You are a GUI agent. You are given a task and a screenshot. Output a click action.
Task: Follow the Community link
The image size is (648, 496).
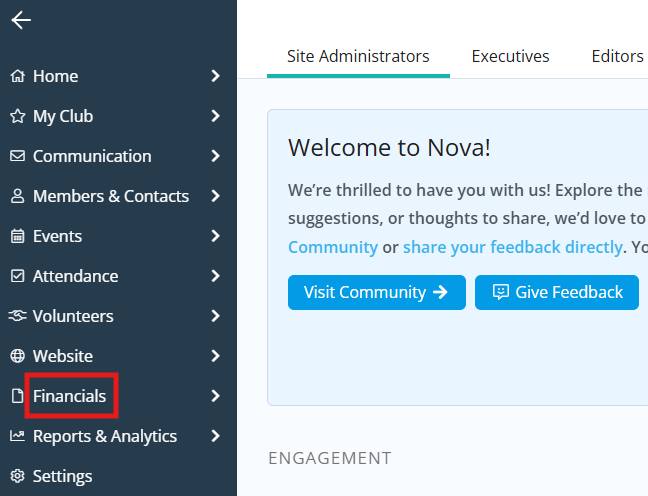pyautogui.click(x=333, y=247)
